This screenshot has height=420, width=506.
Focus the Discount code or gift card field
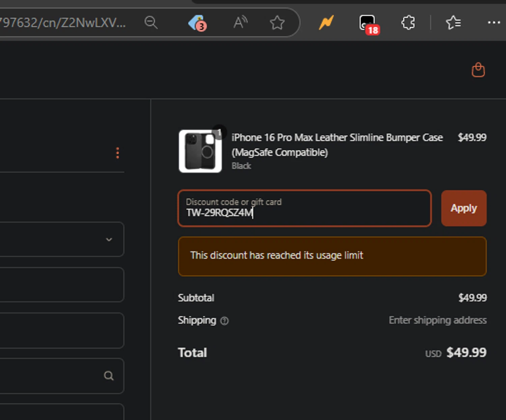[x=305, y=208]
